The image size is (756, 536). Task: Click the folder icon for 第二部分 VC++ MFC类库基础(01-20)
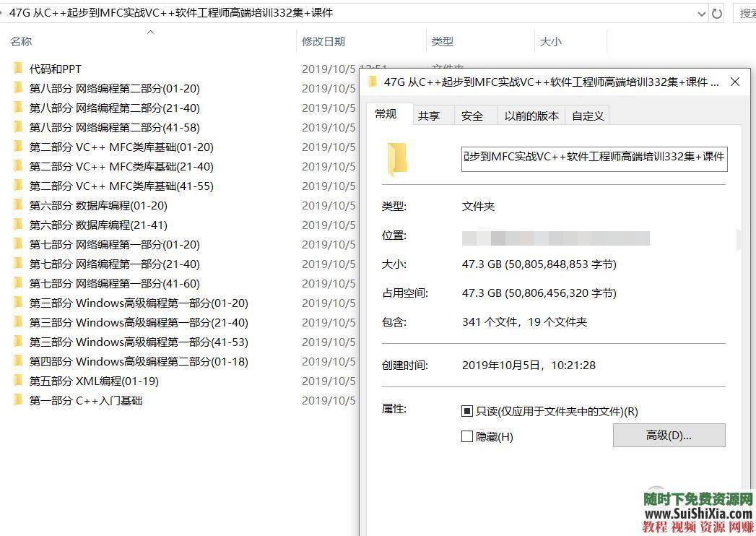19,147
